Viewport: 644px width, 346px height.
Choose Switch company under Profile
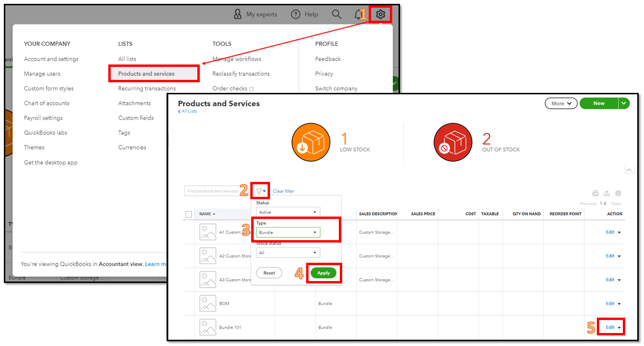(x=336, y=89)
